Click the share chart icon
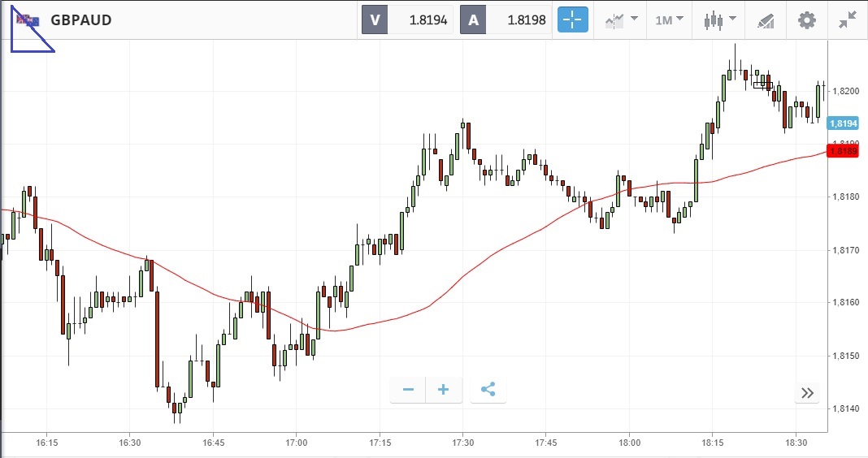This screenshot has height=458, width=868. click(x=488, y=390)
